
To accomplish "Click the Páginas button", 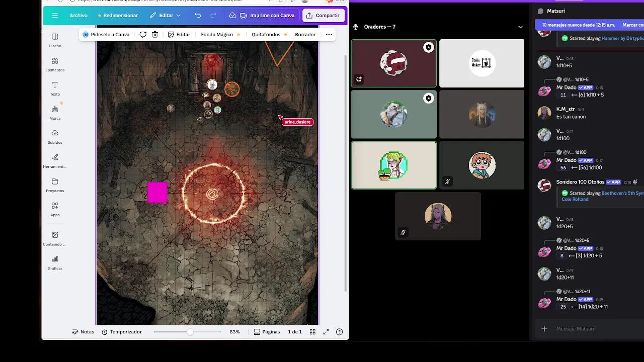I will 267,332.
